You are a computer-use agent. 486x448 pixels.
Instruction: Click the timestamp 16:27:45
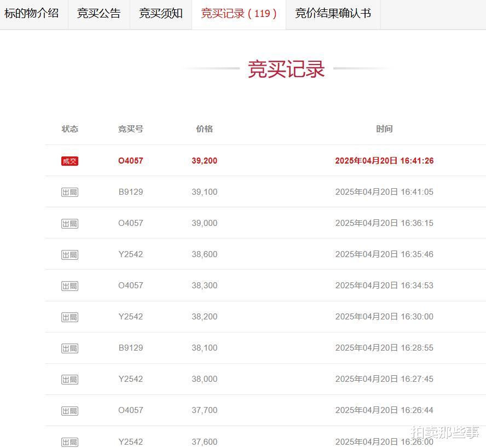(417, 379)
